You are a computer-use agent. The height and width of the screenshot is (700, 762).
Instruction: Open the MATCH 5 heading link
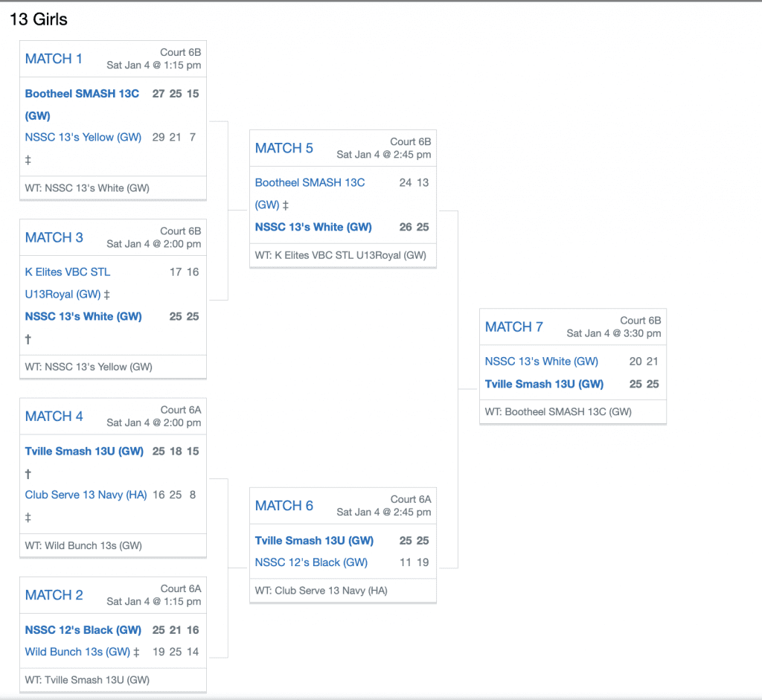pyautogui.click(x=284, y=148)
